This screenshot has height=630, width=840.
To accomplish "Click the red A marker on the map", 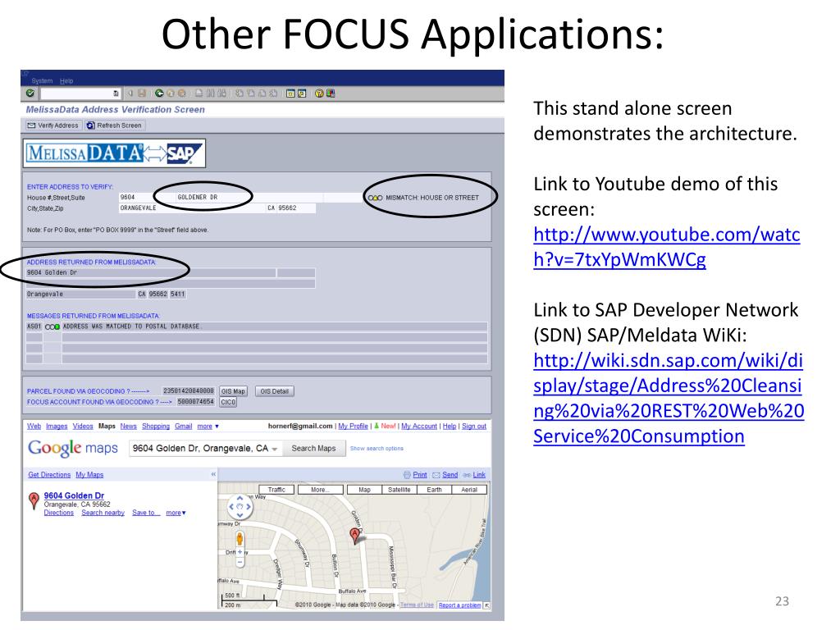I will (x=354, y=535).
